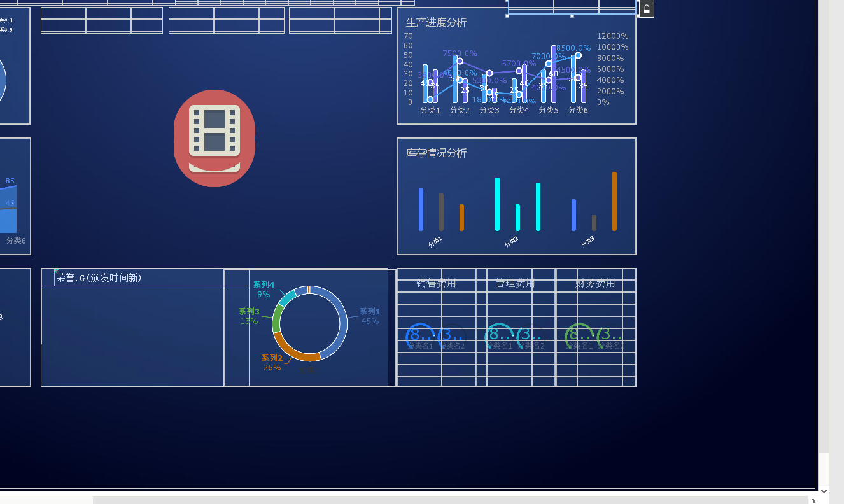The width and height of the screenshot is (844, 504).
Task: Click 分类3 label in 库存情况分析 chart
Action: [587, 242]
